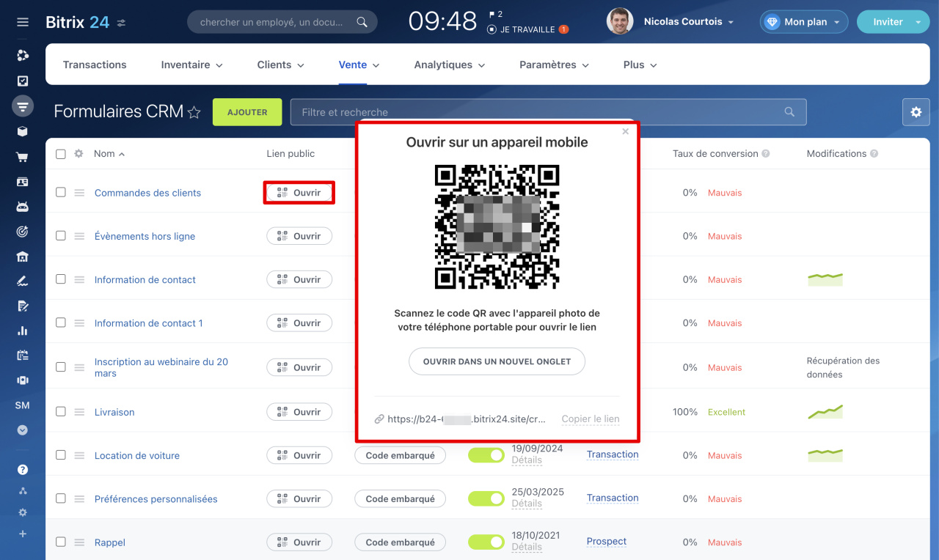Sort by the Nom column header

[x=109, y=154]
